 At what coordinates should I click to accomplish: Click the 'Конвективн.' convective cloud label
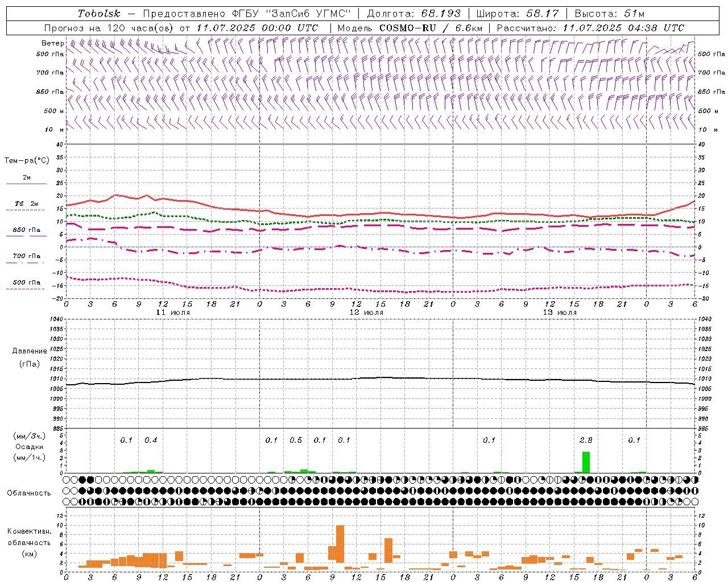point(30,531)
